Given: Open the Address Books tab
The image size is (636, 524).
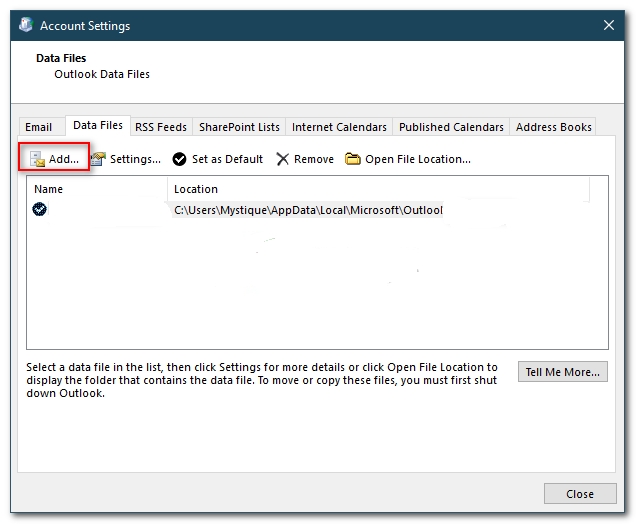Looking at the screenshot, I should (554, 127).
